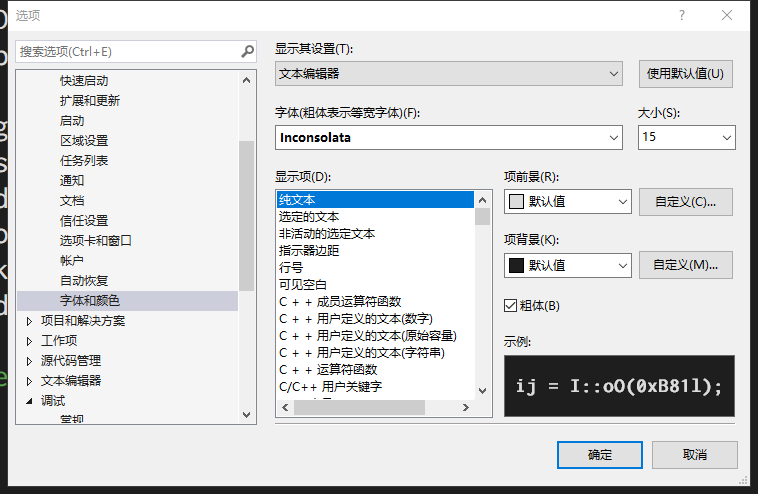Click 自定义(M)... background button
Image resolution: width=758 pixels, height=494 pixels.
685,265
